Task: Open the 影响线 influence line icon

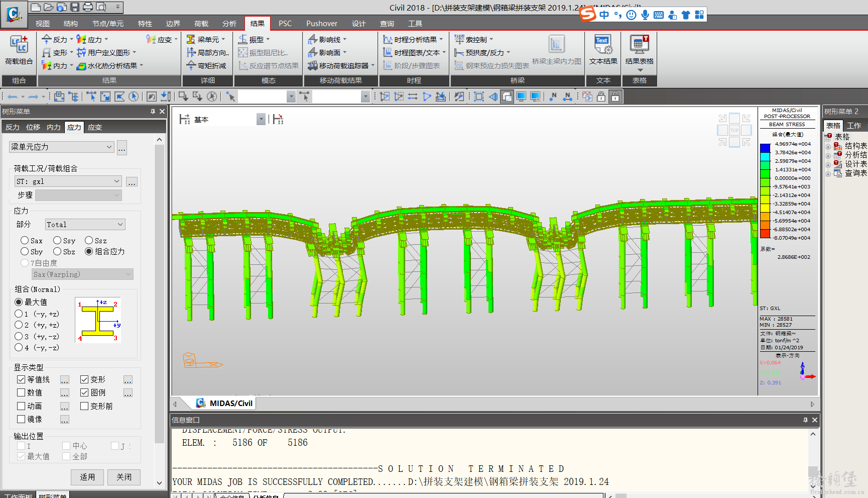Action: click(x=313, y=39)
